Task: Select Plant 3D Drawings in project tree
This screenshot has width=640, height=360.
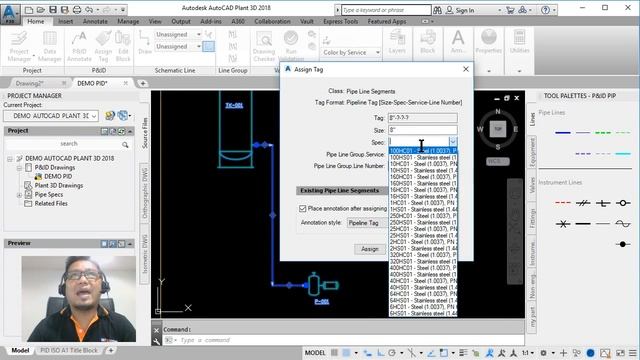Action: tap(58, 185)
